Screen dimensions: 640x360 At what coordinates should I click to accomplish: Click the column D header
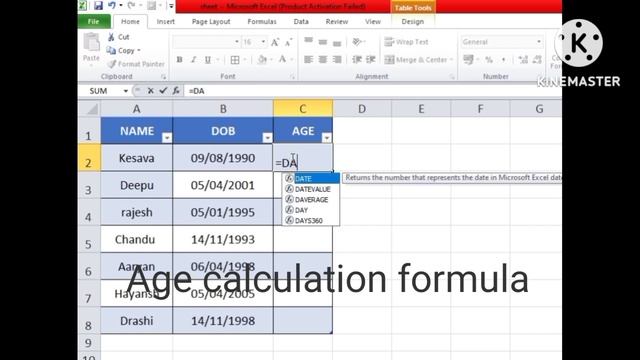362,109
